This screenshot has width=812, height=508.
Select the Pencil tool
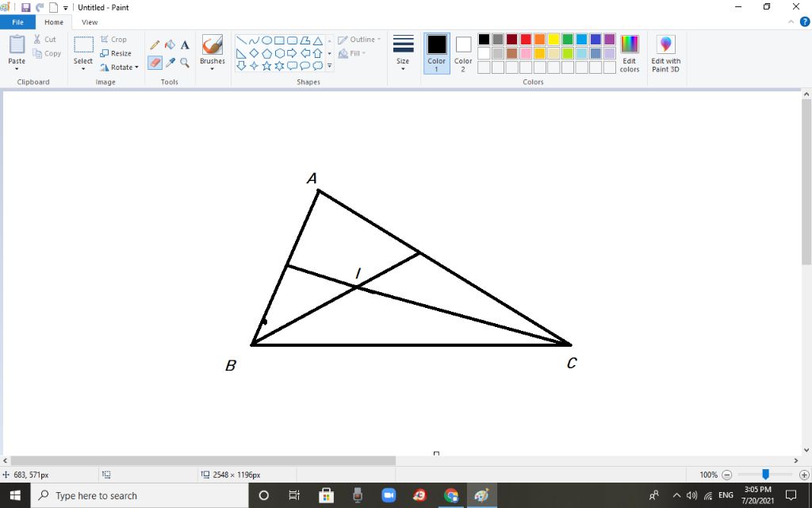click(155, 45)
